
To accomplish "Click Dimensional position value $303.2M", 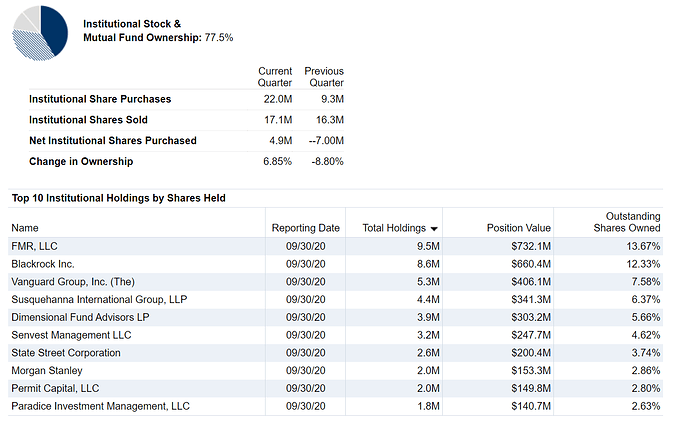I will point(531,317).
